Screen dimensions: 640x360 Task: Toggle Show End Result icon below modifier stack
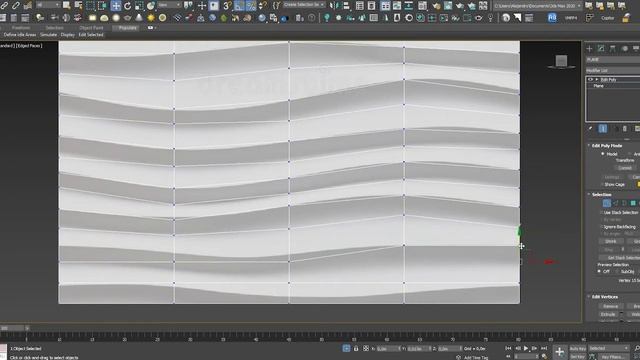(602, 129)
